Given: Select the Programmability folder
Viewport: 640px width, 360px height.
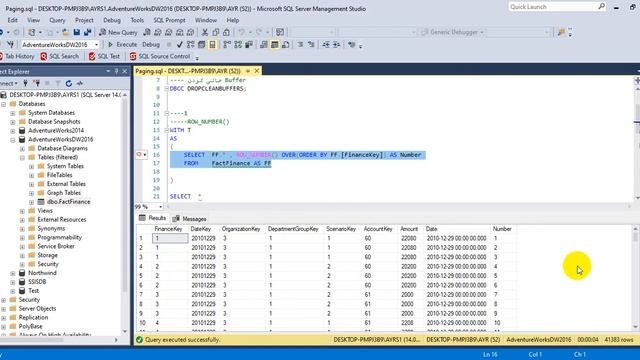Looking at the screenshot, I should (x=60, y=237).
